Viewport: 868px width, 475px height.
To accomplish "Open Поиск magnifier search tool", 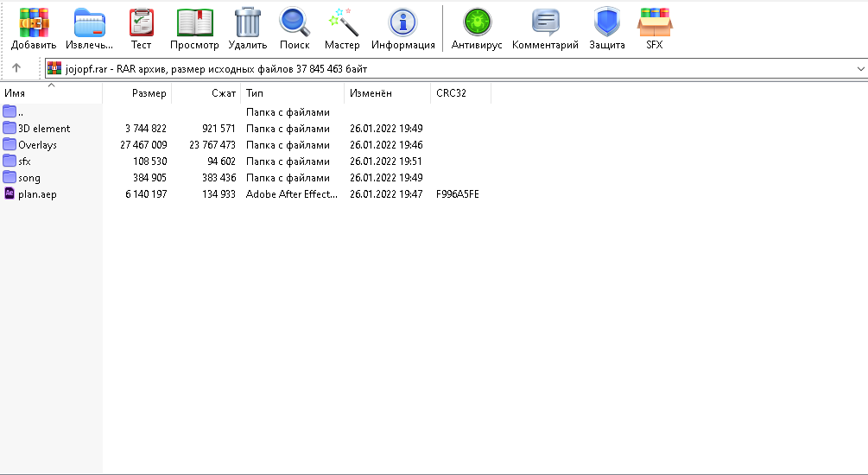I will [x=295, y=22].
